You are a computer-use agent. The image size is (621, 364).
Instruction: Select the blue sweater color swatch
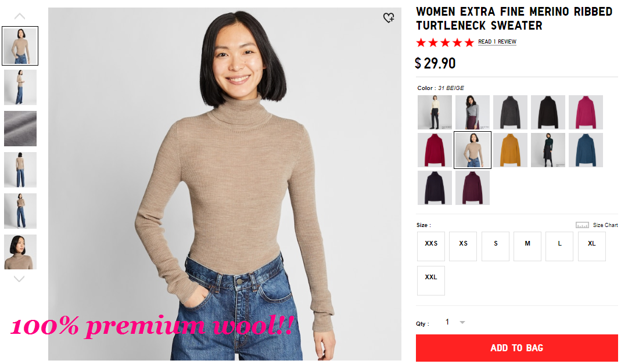click(x=586, y=150)
